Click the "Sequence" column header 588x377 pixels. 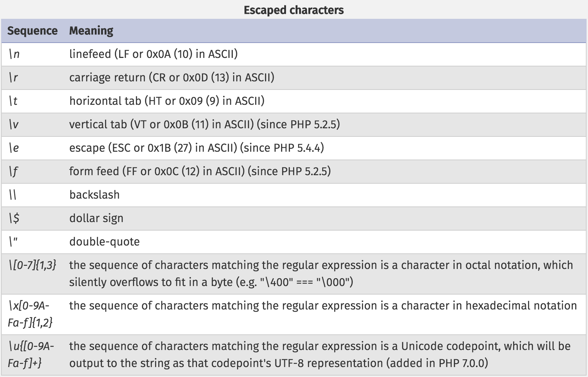(32, 31)
